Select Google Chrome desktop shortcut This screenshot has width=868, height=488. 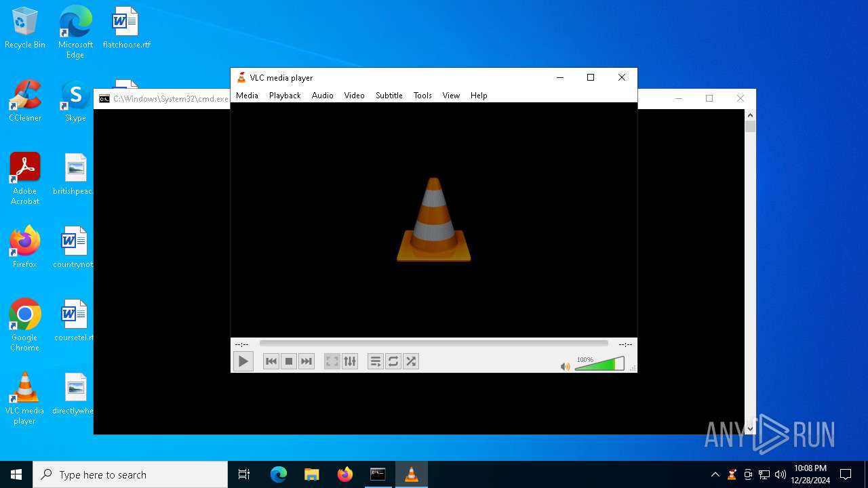pyautogui.click(x=25, y=325)
